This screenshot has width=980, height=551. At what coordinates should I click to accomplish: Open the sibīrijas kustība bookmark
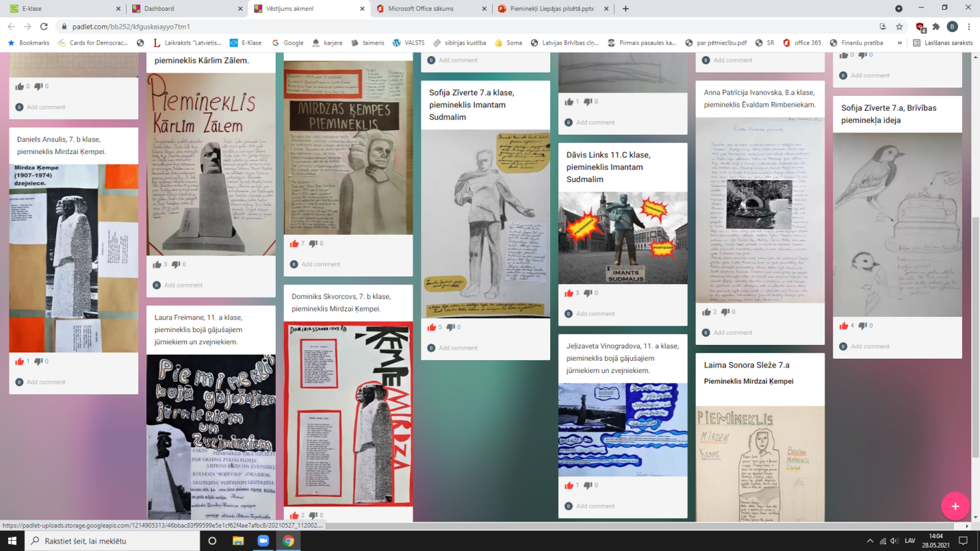coord(459,42)
